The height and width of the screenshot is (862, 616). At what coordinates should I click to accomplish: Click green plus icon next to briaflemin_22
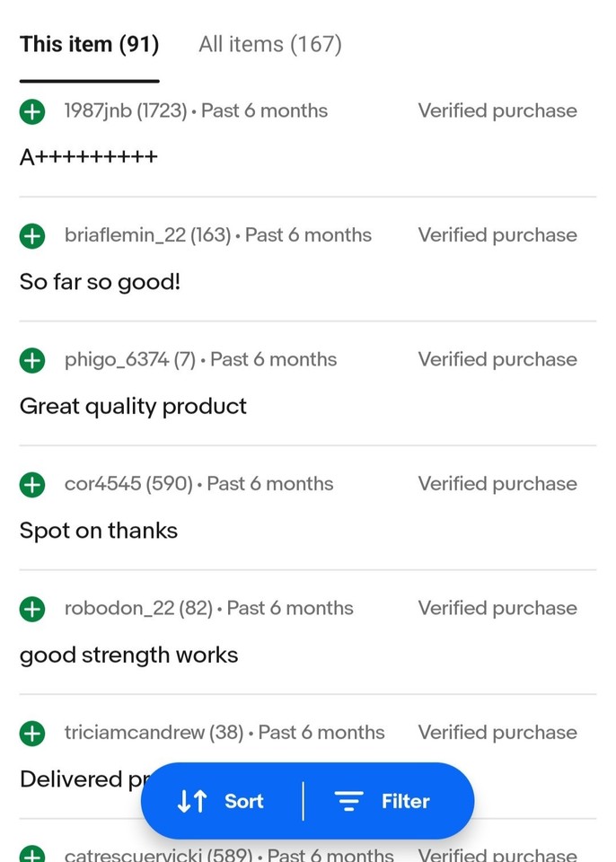(31, 236)
